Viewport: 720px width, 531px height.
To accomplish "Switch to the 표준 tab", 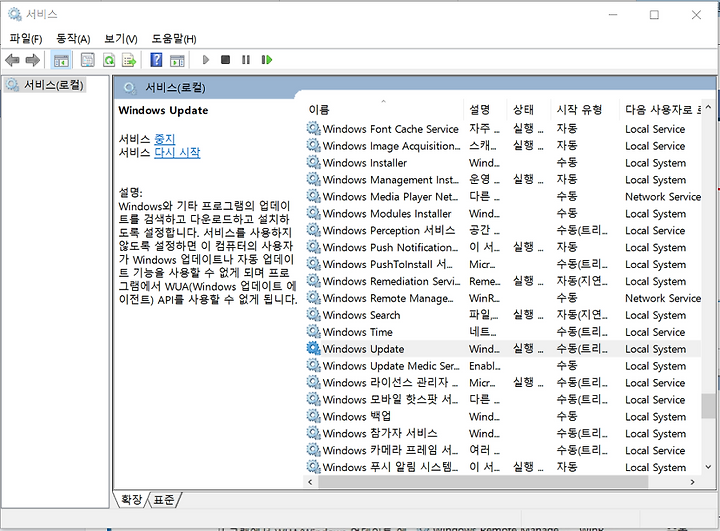I will pos(164,499).
